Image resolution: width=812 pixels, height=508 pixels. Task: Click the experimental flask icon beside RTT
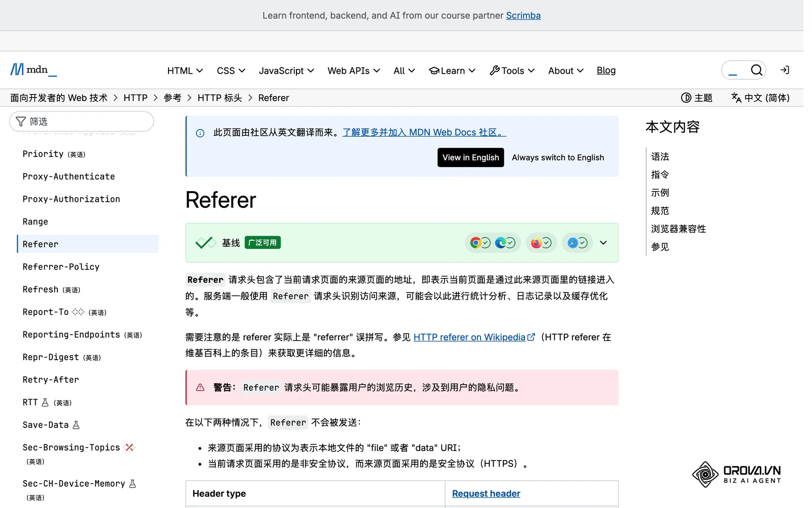pyautogui.click(x=45, y=402)
